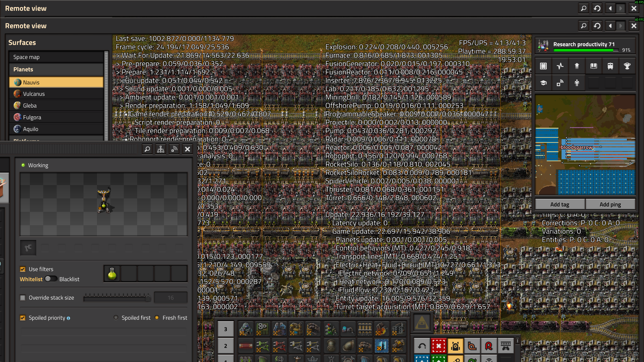Click the undo shortcut arrow

422,346
